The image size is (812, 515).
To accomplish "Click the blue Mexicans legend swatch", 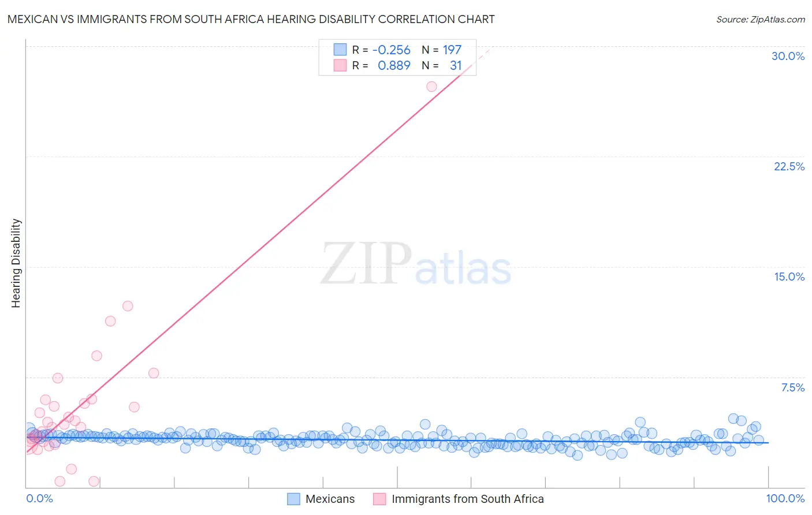I will pyautogui.click(x=293, y=499).
